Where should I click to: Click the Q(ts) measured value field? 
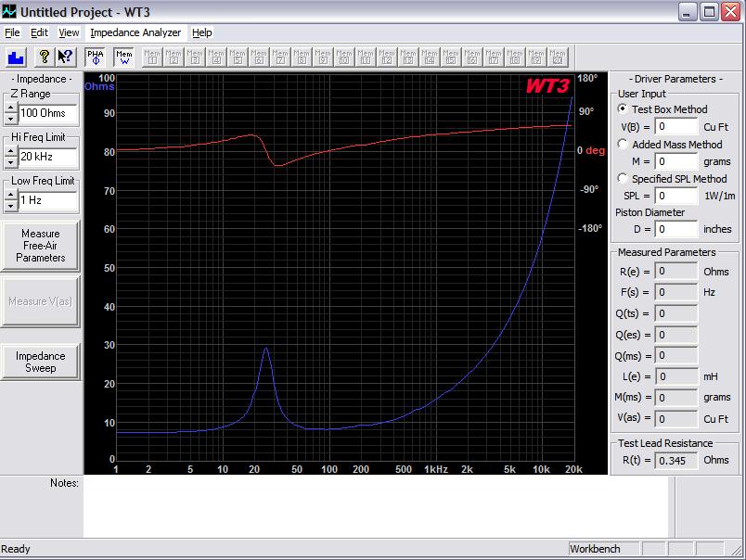pos(676,313)
